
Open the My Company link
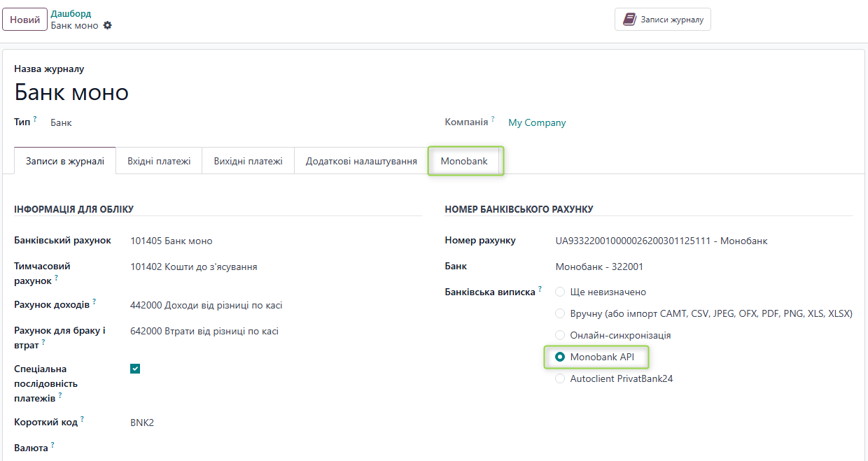pyautogui.click(x=536, y=122)
